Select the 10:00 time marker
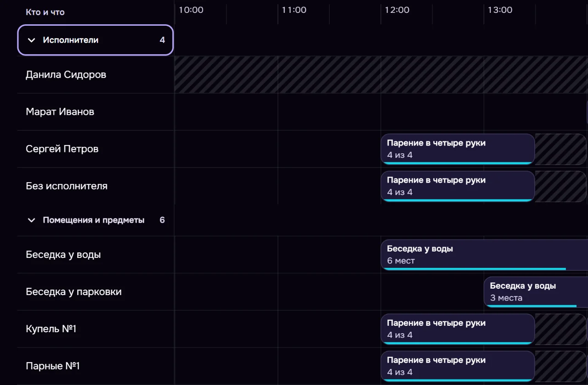Screen dimensions: 588x385 pos(191,10)
